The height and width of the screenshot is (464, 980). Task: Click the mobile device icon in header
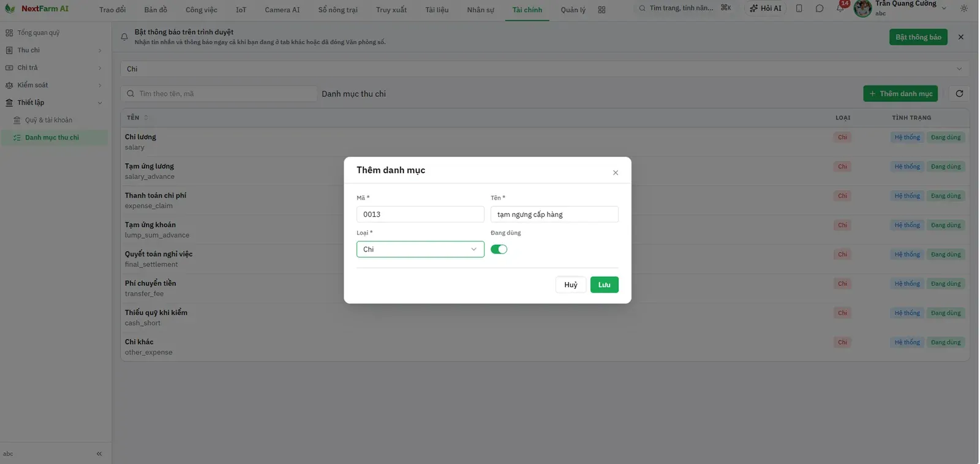(799, 9)
